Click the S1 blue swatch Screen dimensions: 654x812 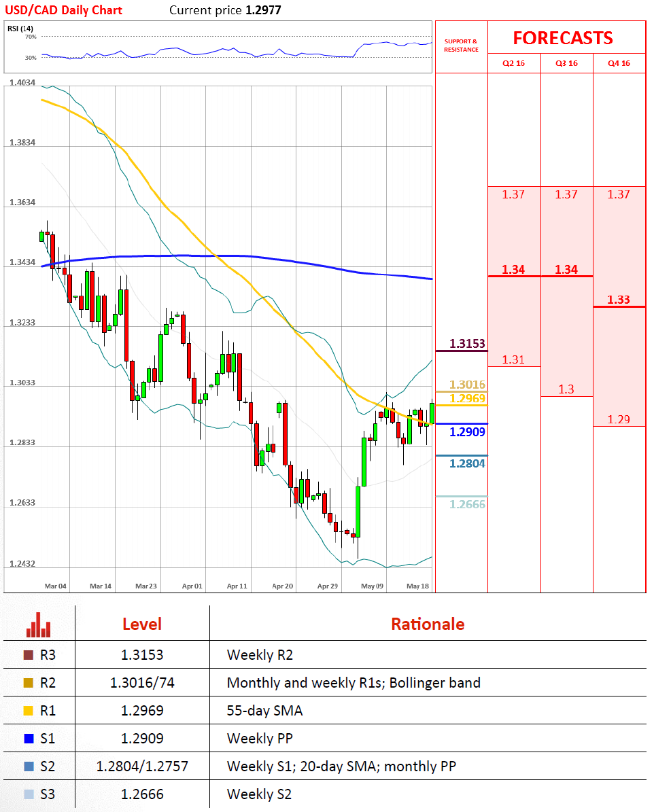(x=29, y=739)
